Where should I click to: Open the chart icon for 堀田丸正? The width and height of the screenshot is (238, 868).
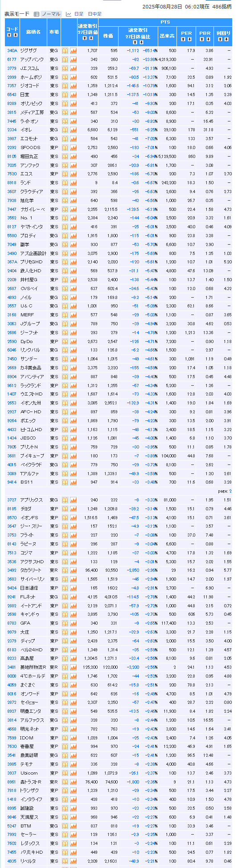[x=73, y=157]
